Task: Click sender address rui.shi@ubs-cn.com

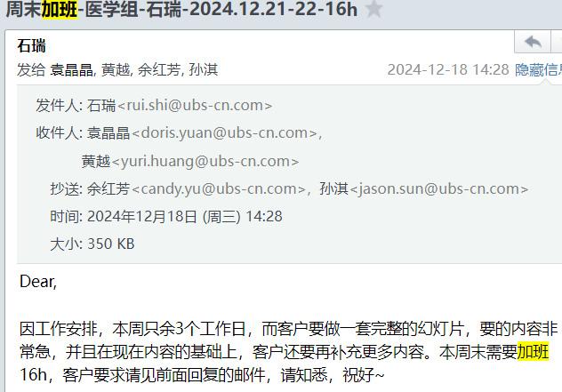Action: (x=195, y=106)
